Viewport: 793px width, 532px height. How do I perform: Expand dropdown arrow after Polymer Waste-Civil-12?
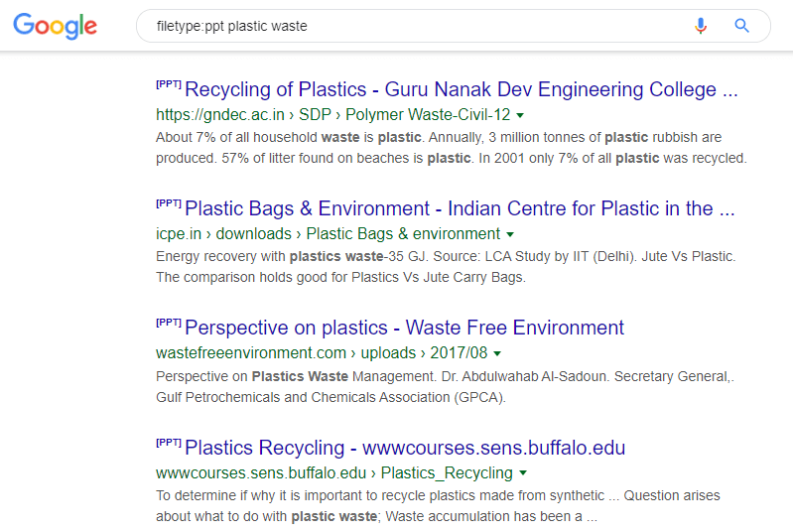click(520, 115)
